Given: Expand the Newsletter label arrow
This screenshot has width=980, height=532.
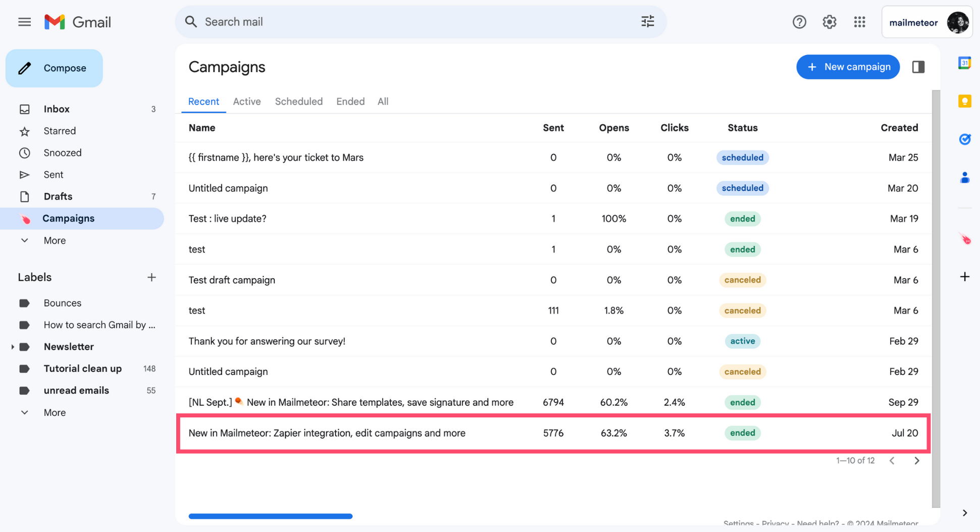Looking at the screenshot, I should pyautogui.click(x=12, y=347).
